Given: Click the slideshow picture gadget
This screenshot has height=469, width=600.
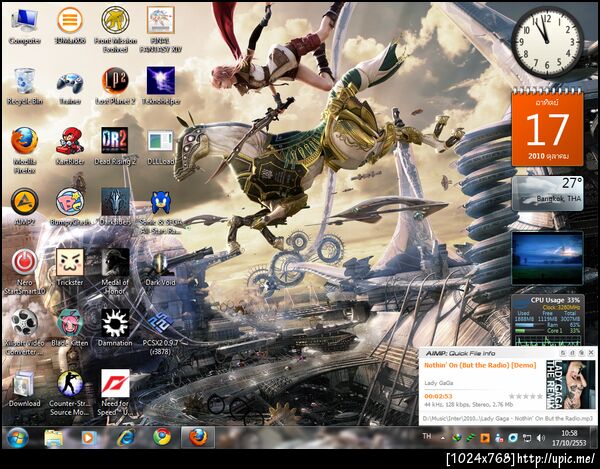Looking at the screenshot, I should 547,258.
